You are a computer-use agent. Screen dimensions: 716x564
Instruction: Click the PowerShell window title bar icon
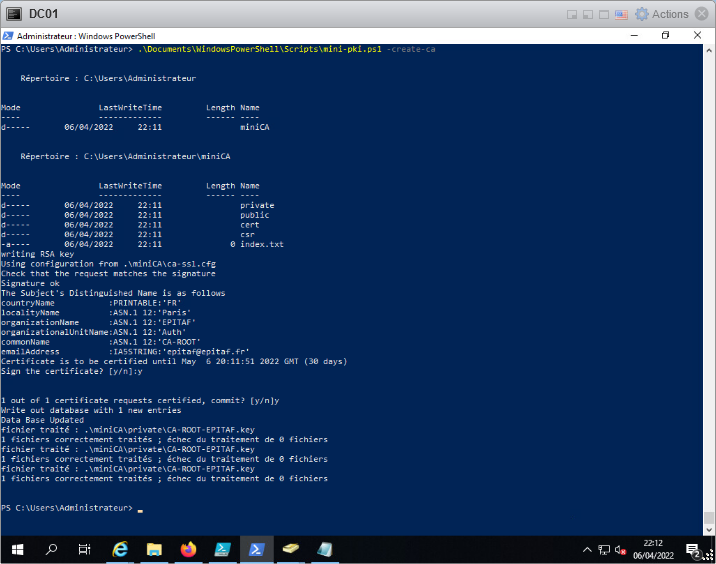click(x=9, y=35)
